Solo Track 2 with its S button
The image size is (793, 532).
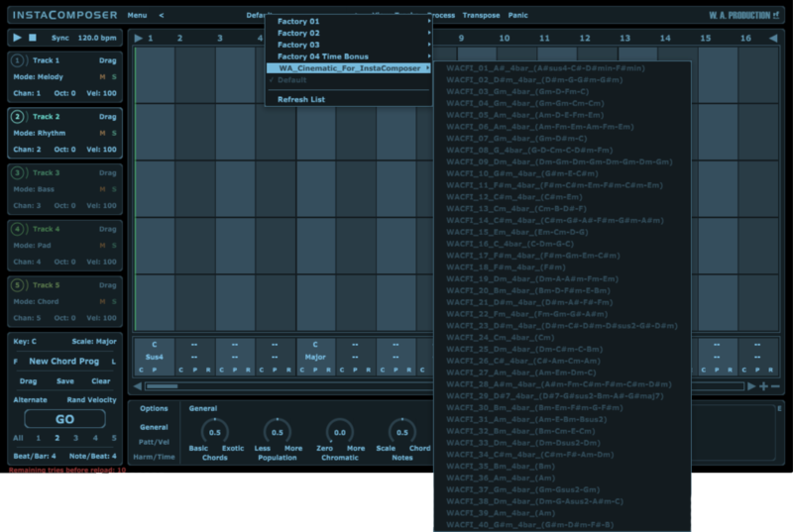tap(113, 132)
